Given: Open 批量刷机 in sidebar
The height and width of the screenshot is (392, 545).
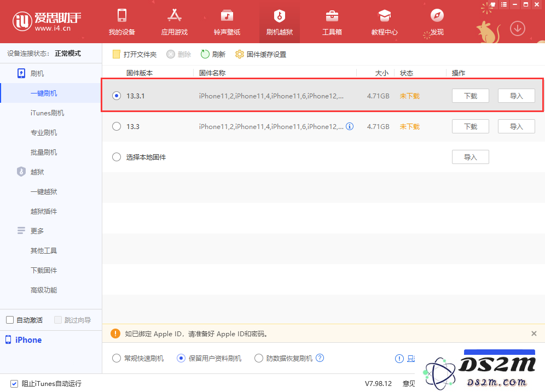Looking at the screenshot, I should (44, 152).
